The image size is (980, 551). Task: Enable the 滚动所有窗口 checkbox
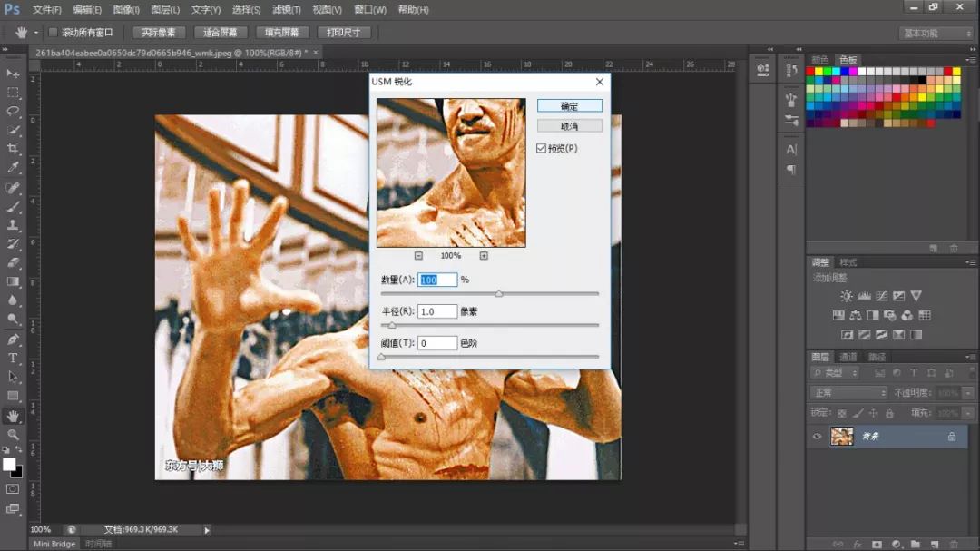(x=53, y=33)
